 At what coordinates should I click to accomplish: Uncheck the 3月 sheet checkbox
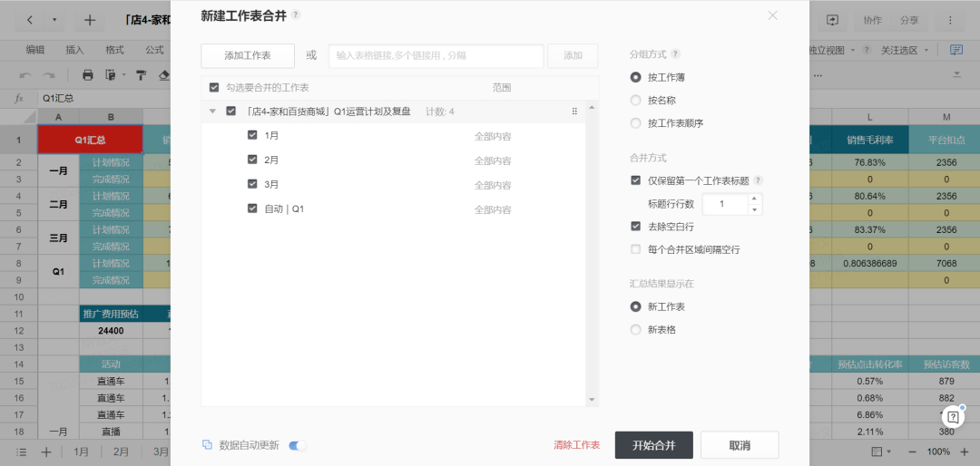[252, 184]
